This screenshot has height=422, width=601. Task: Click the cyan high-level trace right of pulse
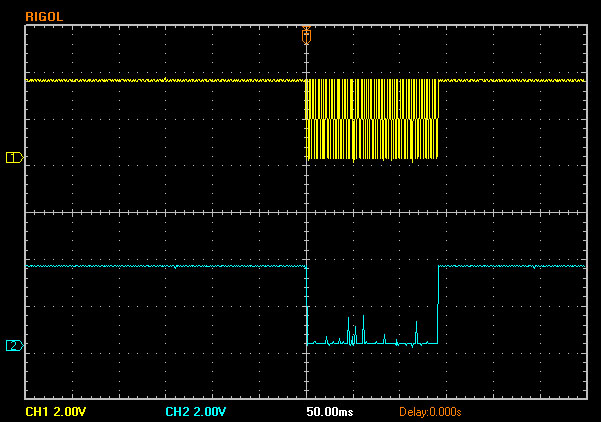pos(510,266)
